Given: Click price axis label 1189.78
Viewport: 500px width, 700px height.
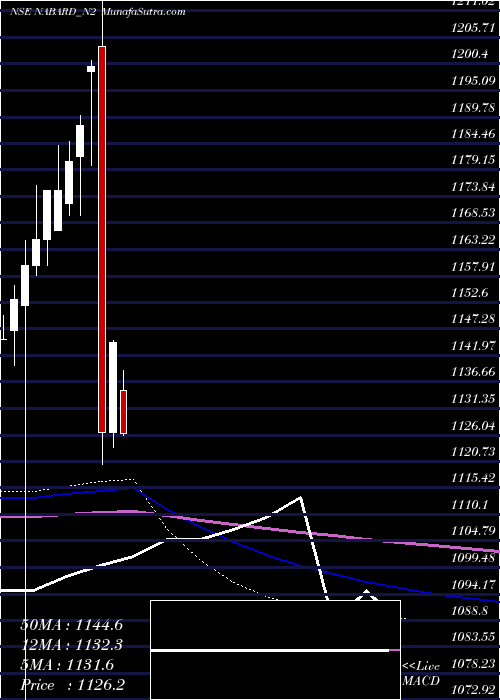Looking at the screenshot, I should point(473,108).
